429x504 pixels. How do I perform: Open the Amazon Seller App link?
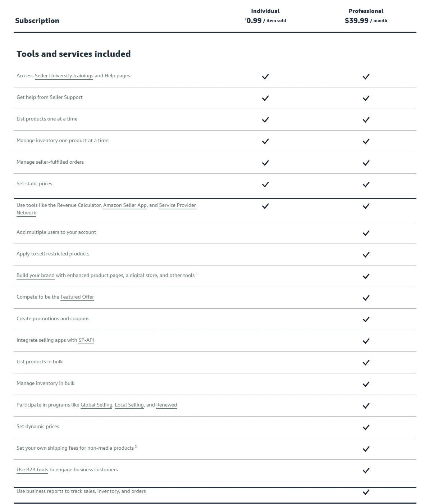(x=125, y=205)
